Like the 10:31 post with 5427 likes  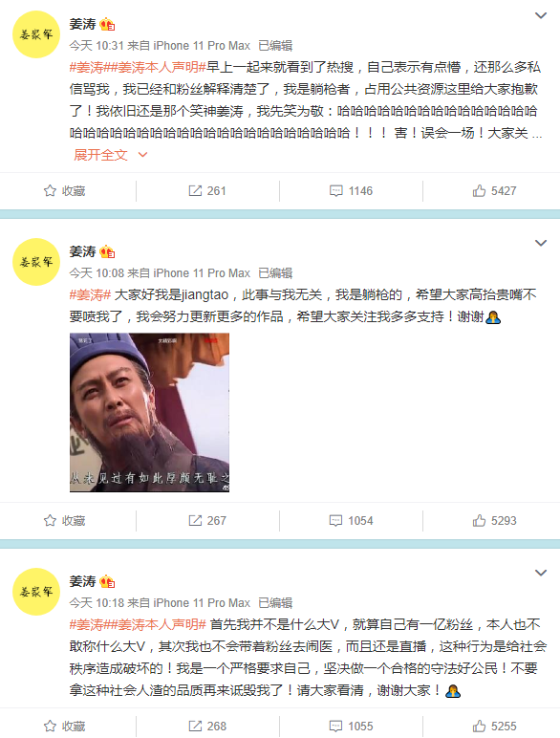(494, 190)
